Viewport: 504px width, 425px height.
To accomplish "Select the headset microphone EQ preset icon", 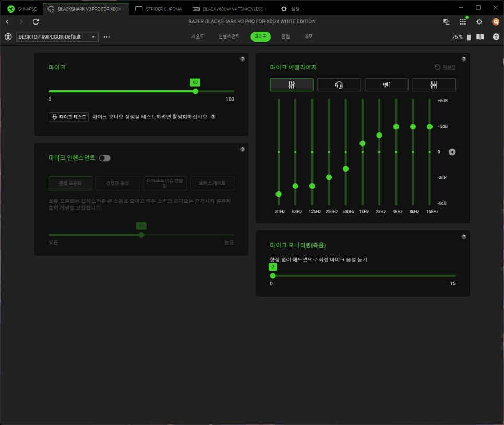I will pos(339,85).
